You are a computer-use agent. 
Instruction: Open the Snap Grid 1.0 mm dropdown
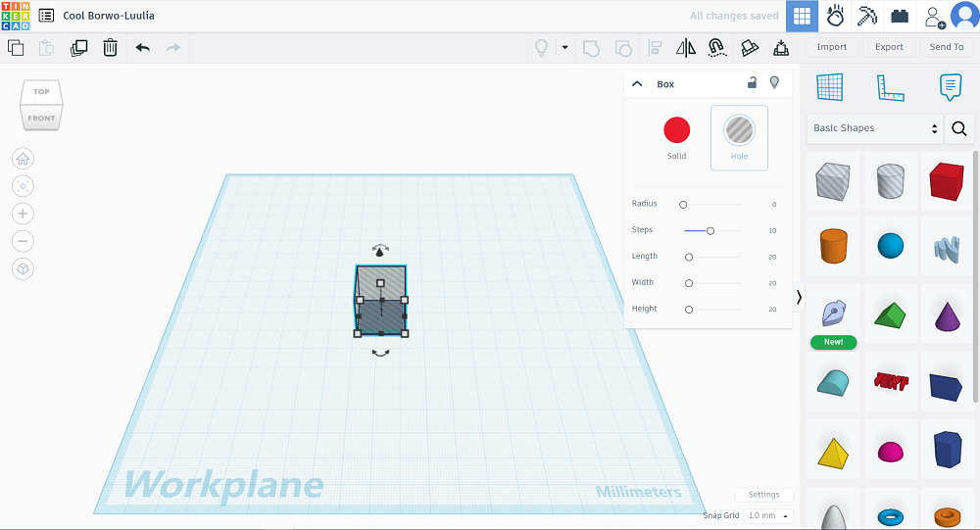coord(767,515)
